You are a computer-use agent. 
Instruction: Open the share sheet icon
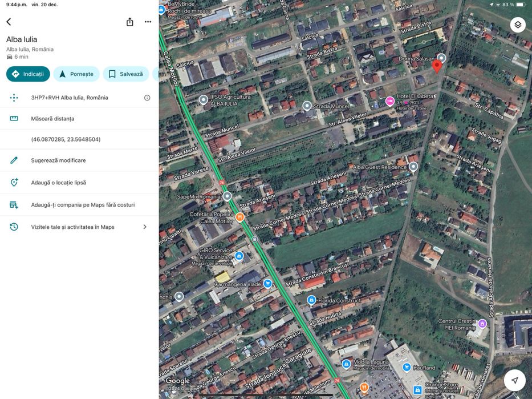coord(129,22)
